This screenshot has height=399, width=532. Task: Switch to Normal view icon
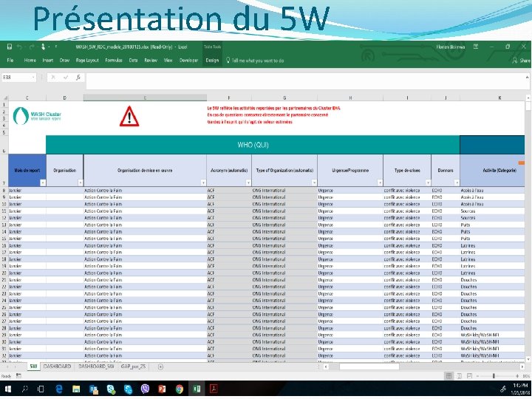[x=449, y=376]
